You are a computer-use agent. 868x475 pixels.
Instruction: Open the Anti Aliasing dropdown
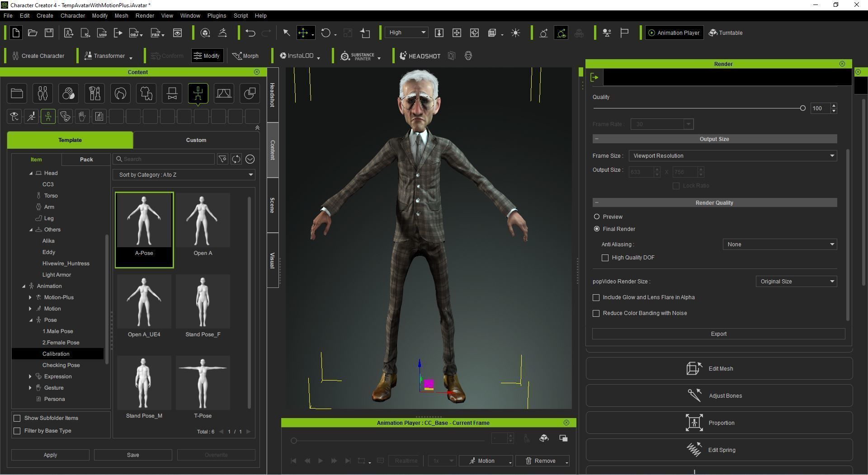780,245
